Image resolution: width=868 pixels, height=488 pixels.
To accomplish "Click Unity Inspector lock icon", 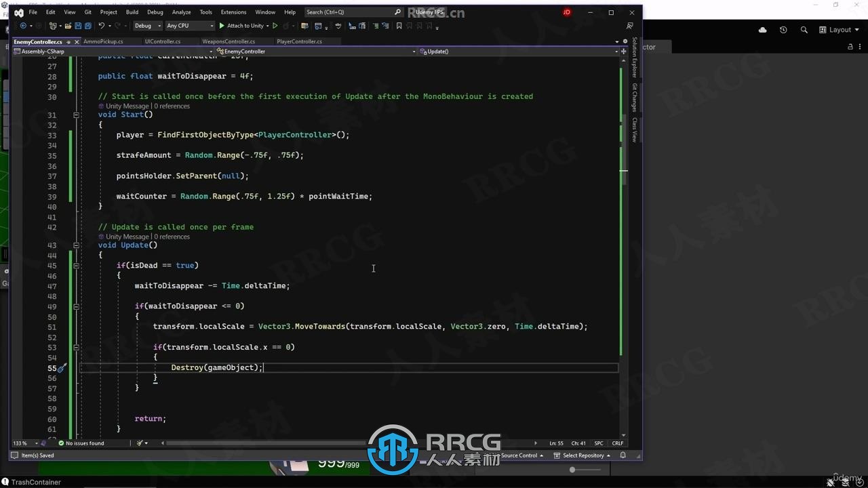I will tap(850, 47).
